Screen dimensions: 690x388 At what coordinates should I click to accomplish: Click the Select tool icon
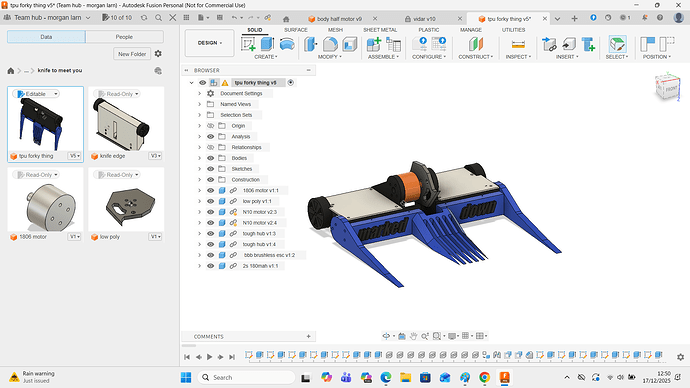(x=617, y=44)
